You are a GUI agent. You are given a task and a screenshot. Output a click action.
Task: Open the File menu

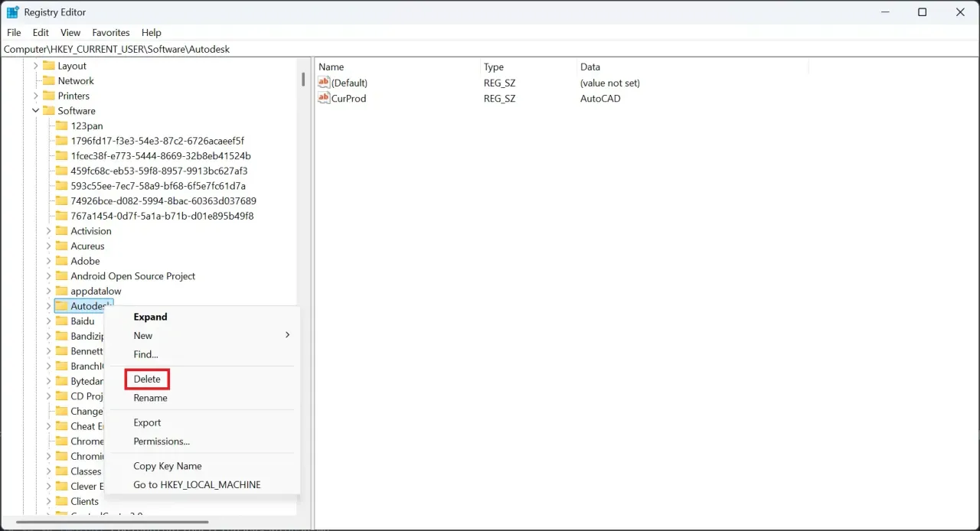14,32
